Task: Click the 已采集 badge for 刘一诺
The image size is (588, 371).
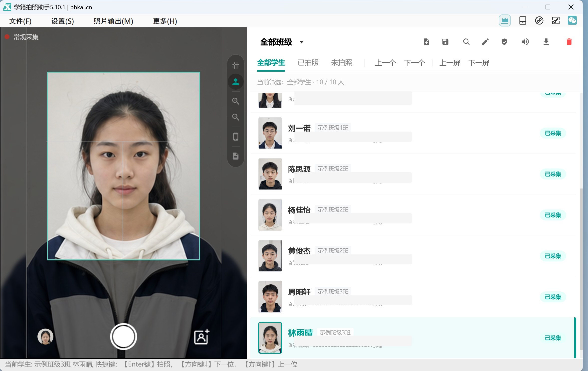Action: click(x=553, y=133)
